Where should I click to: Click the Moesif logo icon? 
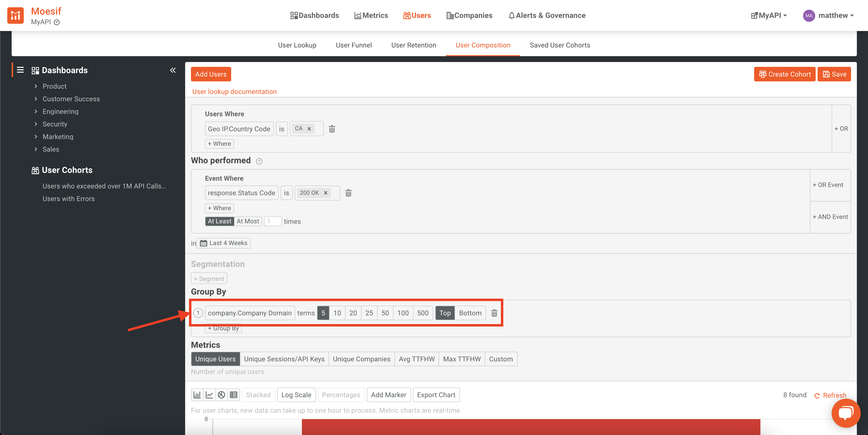point(16,16)
